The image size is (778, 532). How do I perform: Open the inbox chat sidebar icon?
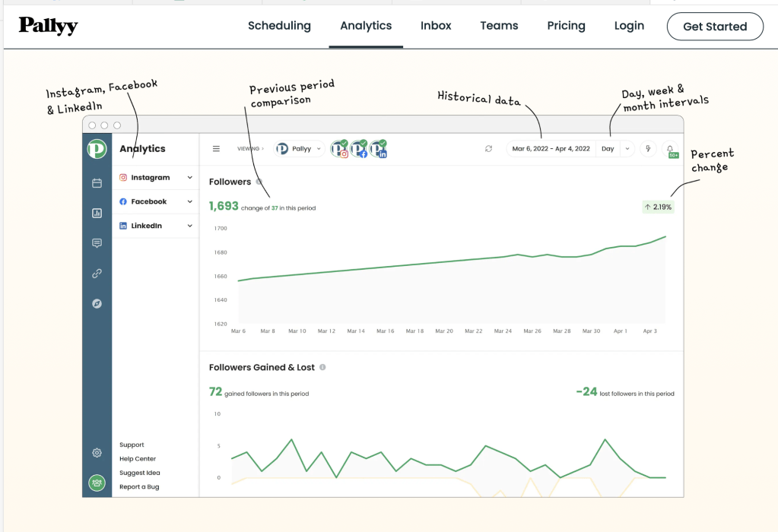click(x=97, y=243)
